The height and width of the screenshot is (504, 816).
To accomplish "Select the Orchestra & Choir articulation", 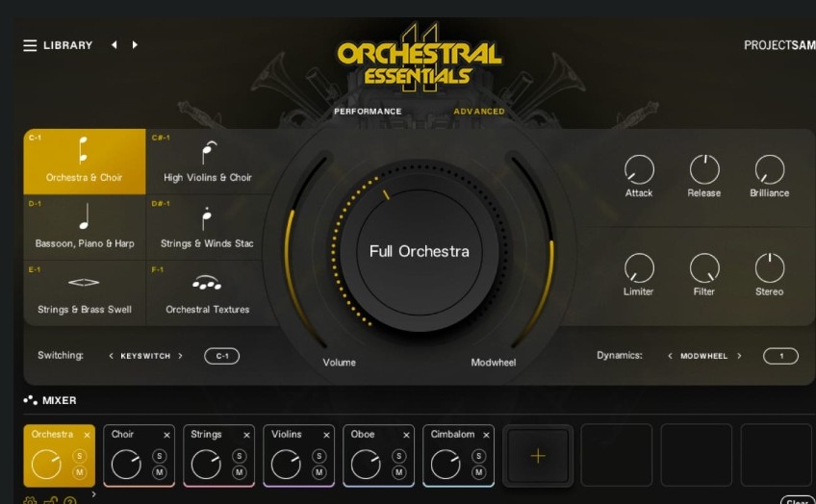I will (x=85, y=162).
